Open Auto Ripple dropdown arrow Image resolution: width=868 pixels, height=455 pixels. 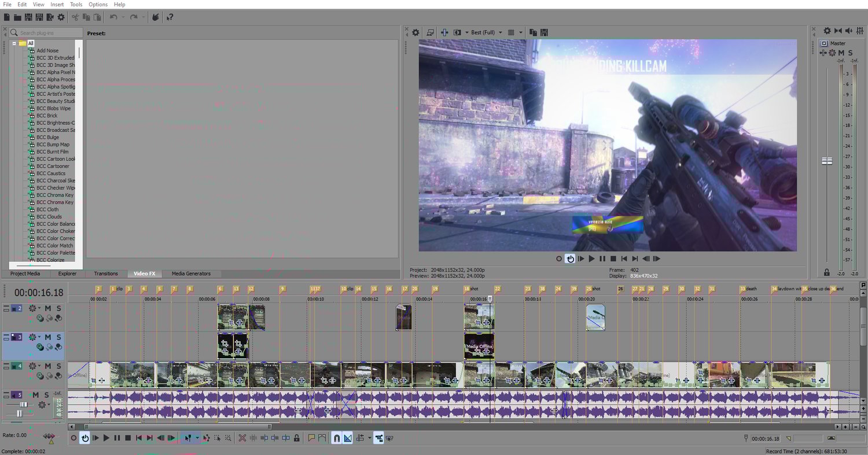pos(369,438)
